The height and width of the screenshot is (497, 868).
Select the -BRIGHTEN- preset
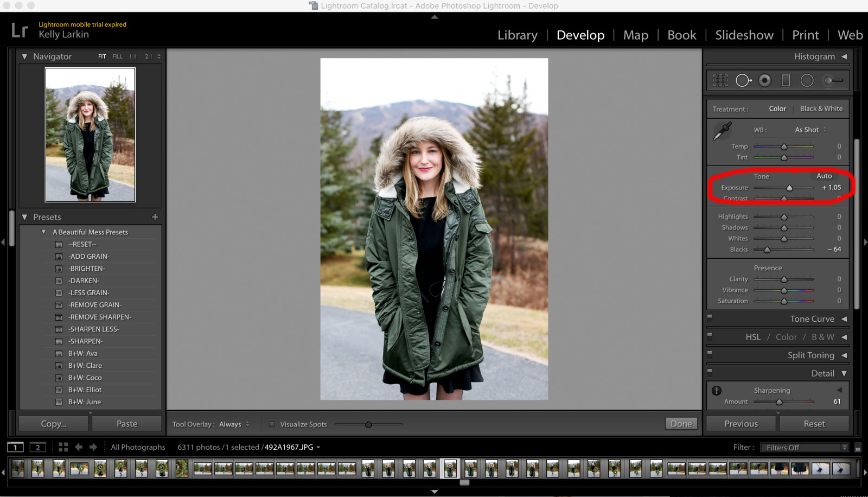tap(87, 268)
